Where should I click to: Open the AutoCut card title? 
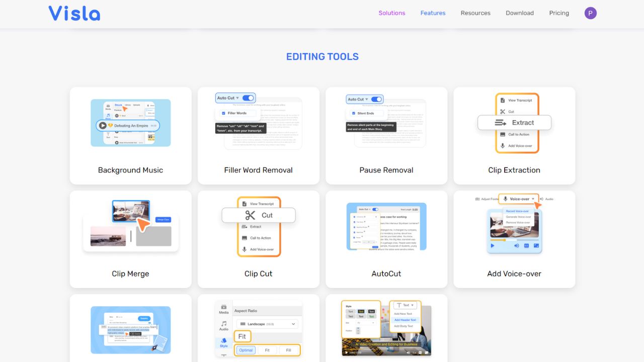pos(386,274)
